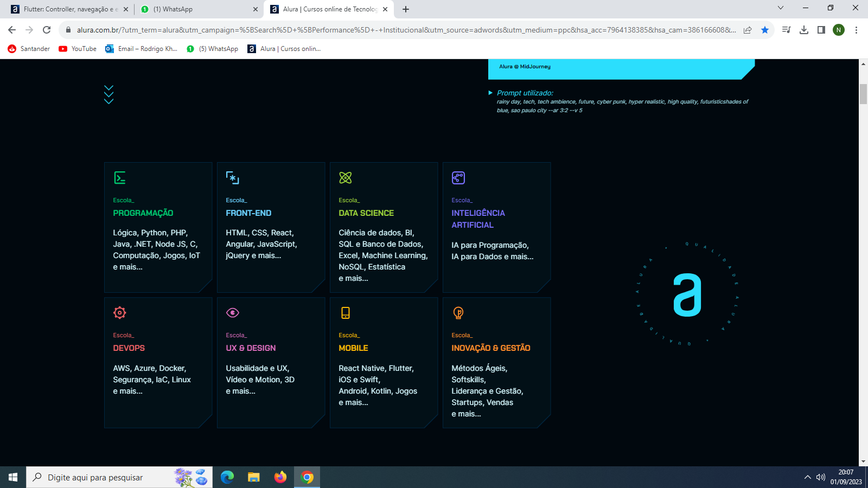This screenshot has width=868, height=488.
Task: Open the UX & DESIGN school link
Action: tap(251, 348)
